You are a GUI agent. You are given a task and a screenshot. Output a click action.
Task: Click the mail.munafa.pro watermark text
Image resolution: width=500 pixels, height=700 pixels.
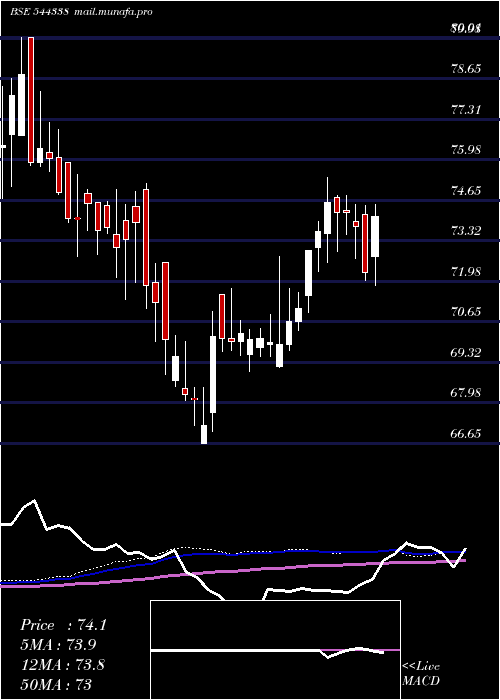(x=113, y=12)
